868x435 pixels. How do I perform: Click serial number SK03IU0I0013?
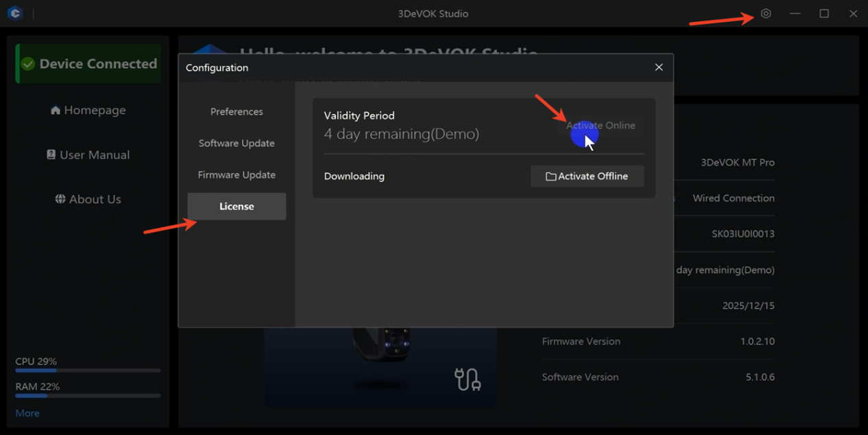[x=743, y=234]
